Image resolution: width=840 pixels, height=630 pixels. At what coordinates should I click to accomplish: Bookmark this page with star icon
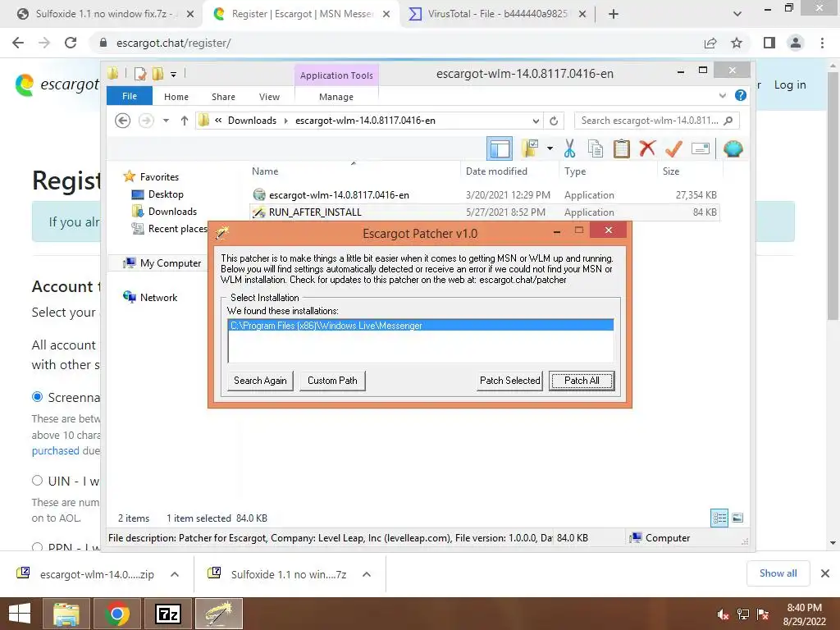coord(737,43)
